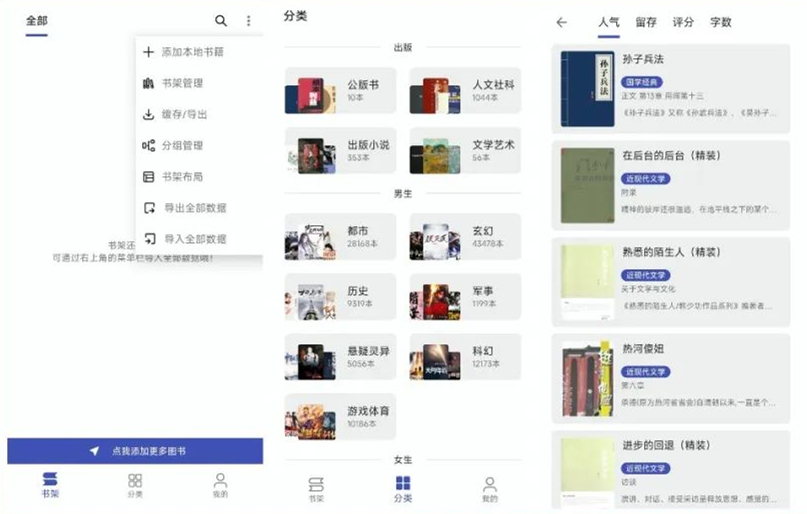Open the 人文社科 category card
Image resolution: width=807 pixels, height=514 pixels.
(465, 91)
